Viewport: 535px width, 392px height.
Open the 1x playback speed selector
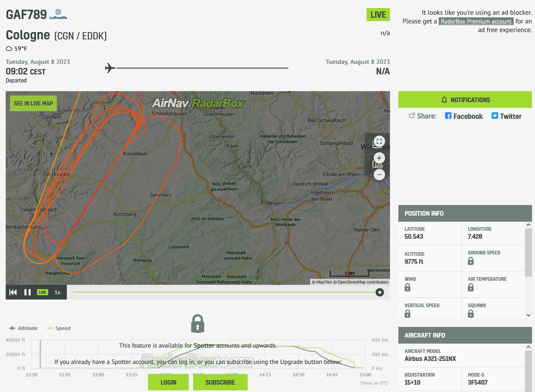point(57,292)
